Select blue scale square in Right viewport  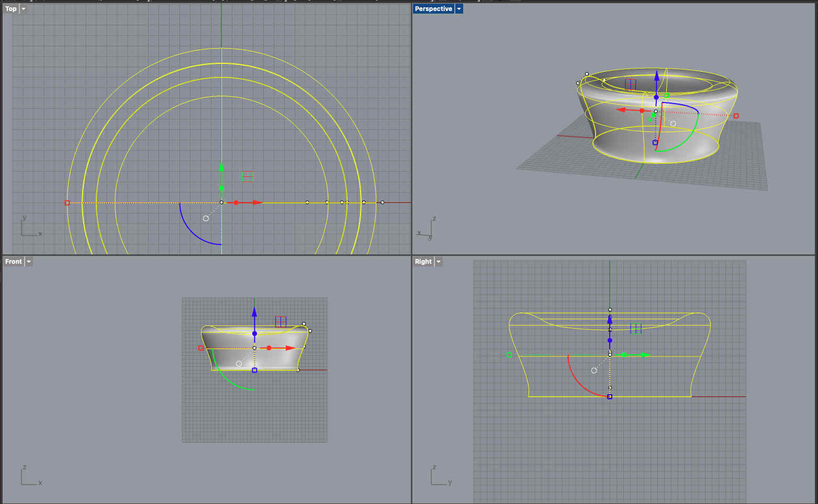click(610, 397)
